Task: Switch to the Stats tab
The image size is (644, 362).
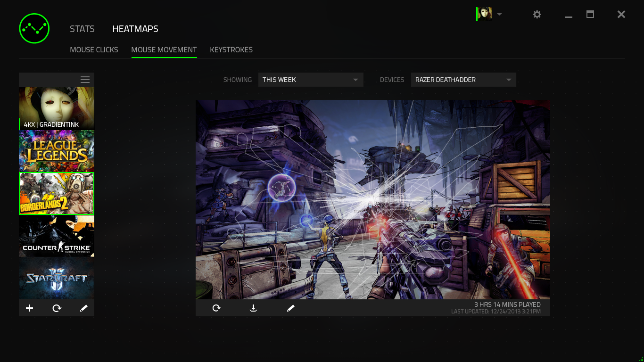Action: point(82,29)
